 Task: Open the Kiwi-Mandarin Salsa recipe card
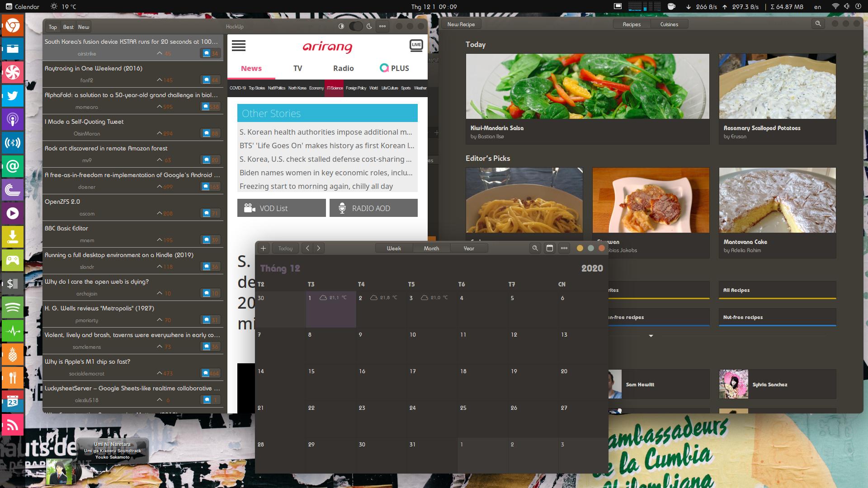point(588,99)
